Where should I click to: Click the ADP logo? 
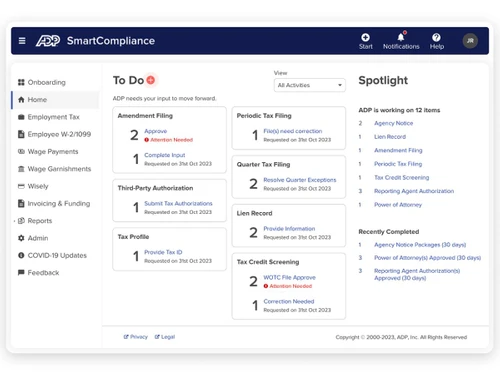tap(48, 41)
